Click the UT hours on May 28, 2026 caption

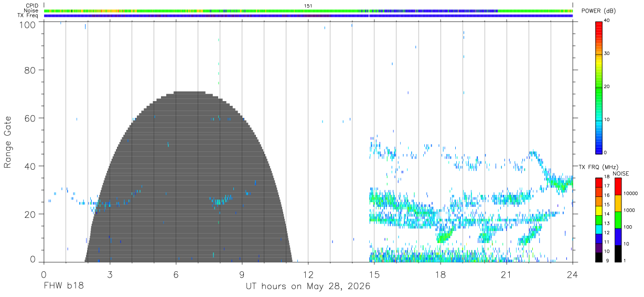tap(308, 287)
